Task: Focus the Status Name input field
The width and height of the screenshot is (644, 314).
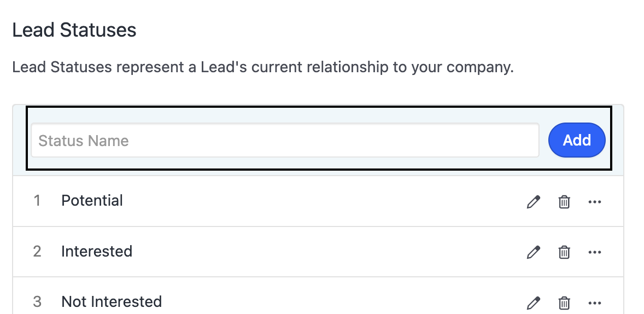Action: [285, 141]
